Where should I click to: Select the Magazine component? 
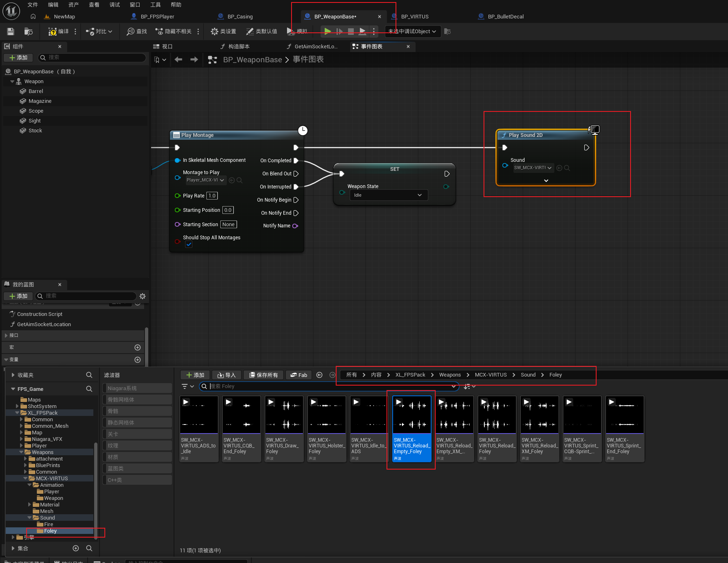40,101
